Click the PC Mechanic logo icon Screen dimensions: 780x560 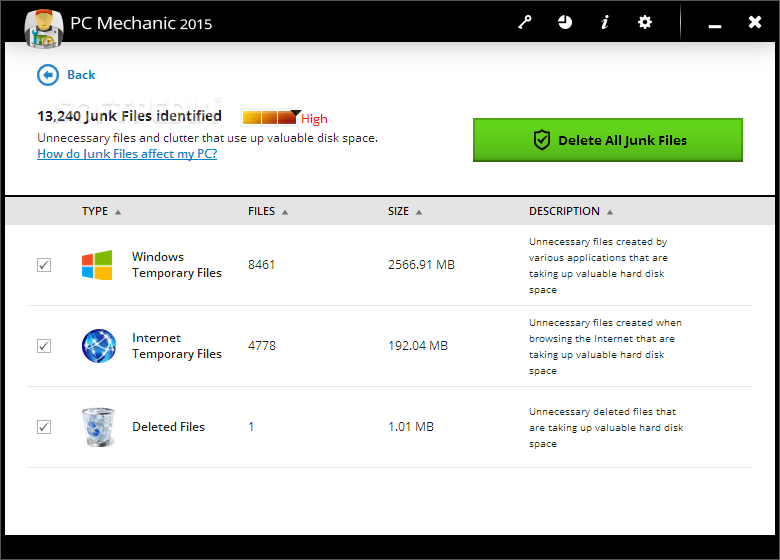(x=44, y=29)
